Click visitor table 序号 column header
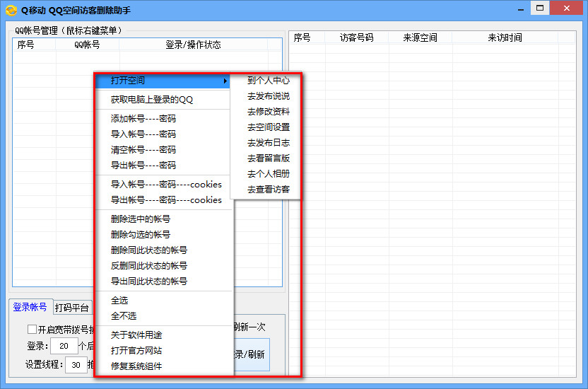Viewport: 588px width, 389px height. click(x=307, y=37)
